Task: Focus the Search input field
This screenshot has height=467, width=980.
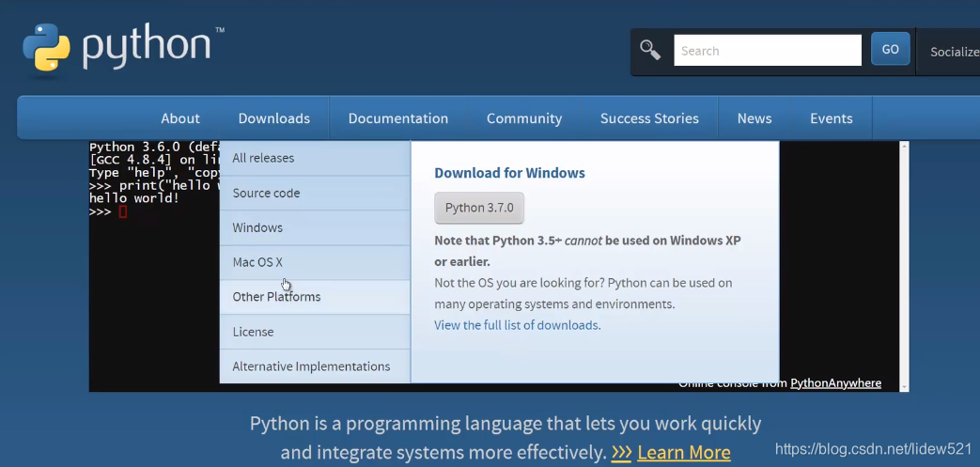Action: (768, 51)
